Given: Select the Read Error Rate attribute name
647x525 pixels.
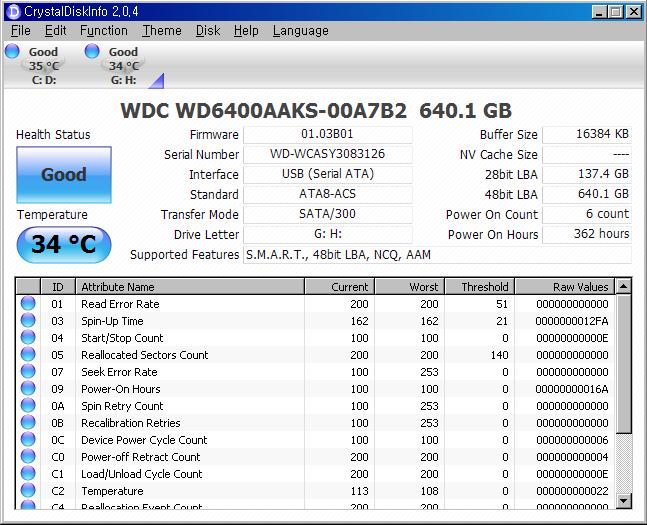Looking at the screenshot, I should [120, 304].
